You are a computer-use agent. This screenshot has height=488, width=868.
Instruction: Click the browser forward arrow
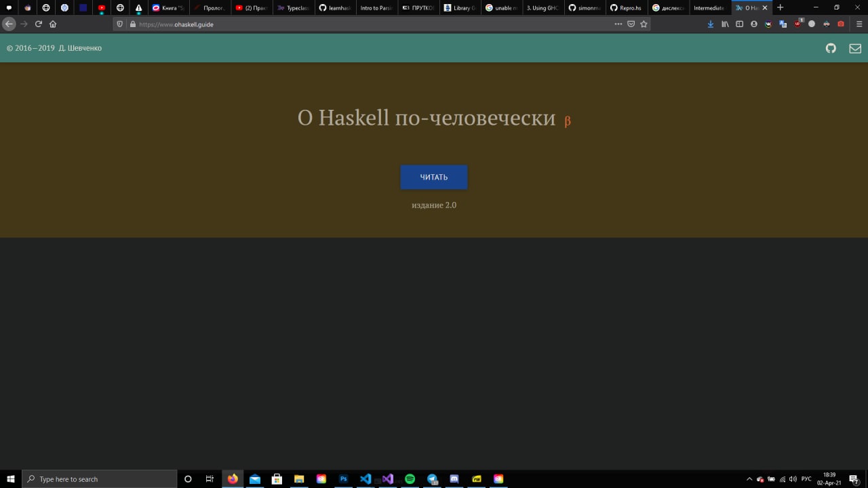coord(24,24)
